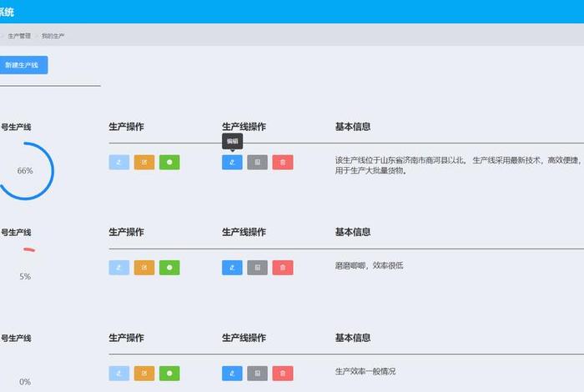Click 生产线操作 heading in the 5% row
The image size is (584, 392).
244,232
